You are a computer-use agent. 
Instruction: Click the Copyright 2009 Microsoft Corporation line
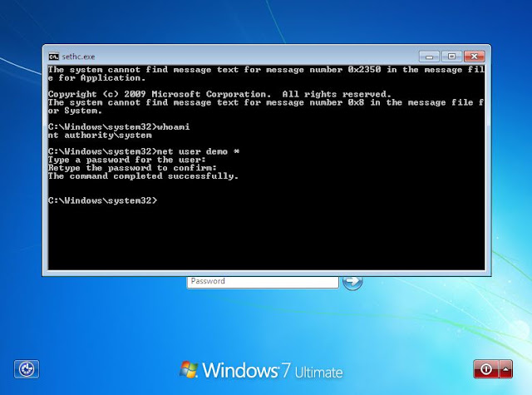point(219,94)
